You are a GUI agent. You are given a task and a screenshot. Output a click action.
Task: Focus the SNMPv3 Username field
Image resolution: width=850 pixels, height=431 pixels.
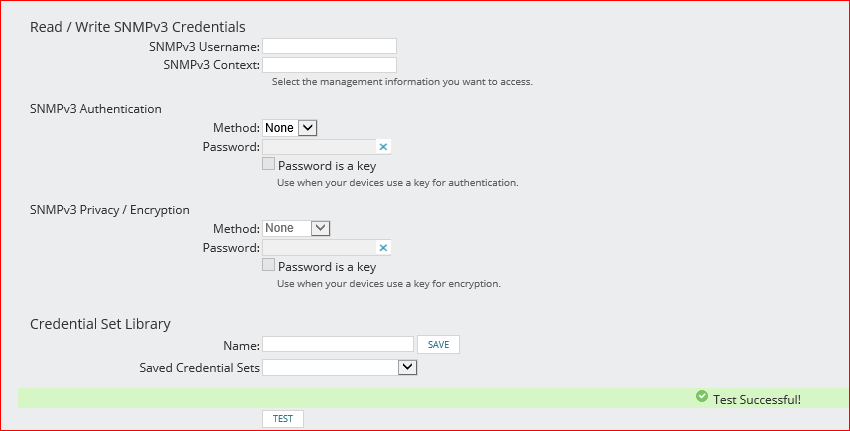(x=329, y=46)
